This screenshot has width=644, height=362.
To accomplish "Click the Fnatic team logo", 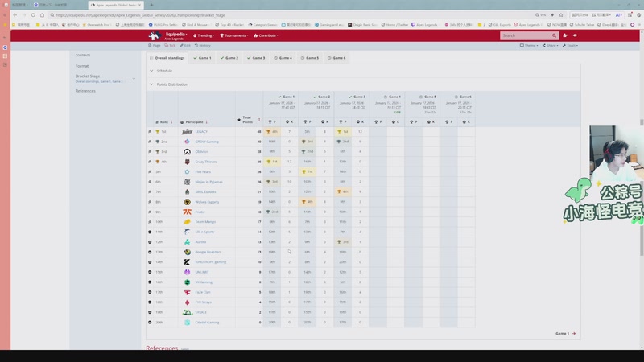I will (x=187, y=212).
